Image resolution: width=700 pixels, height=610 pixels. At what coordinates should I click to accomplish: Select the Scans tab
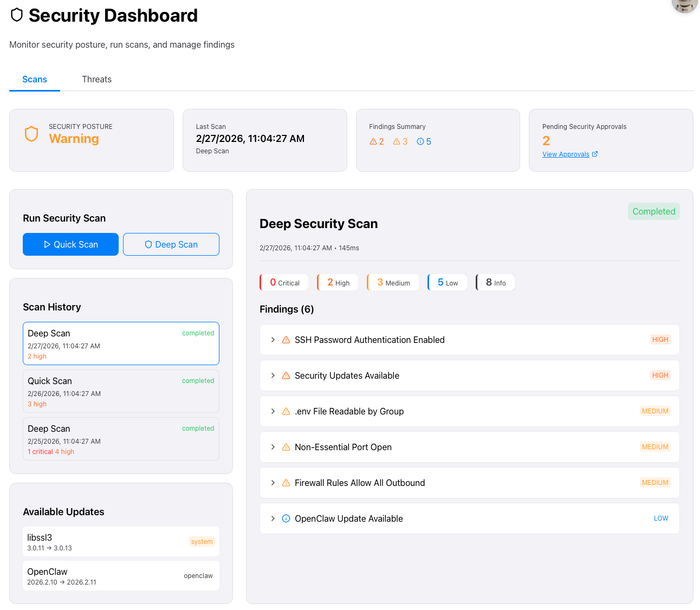[34, 79]
